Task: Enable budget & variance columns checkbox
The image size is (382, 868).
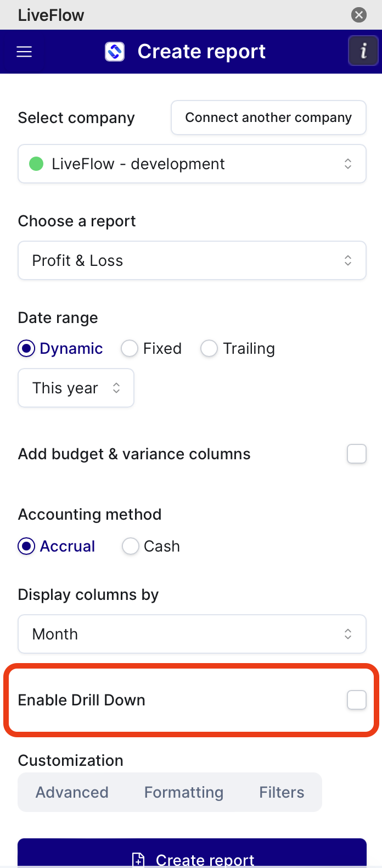Action: (x=357, y=454)
